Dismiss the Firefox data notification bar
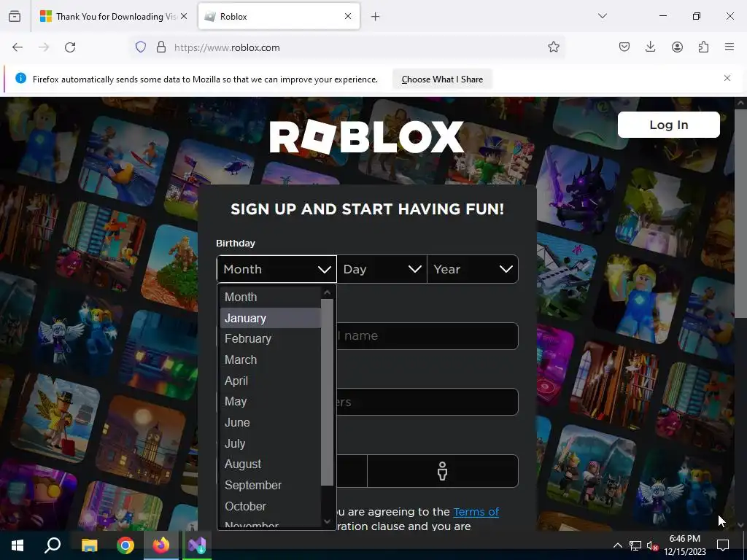 click(727, 78)
